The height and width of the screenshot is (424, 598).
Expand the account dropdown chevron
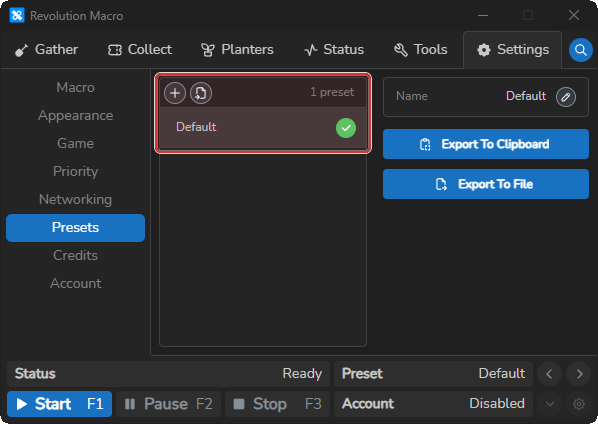[x=549, y=404]
